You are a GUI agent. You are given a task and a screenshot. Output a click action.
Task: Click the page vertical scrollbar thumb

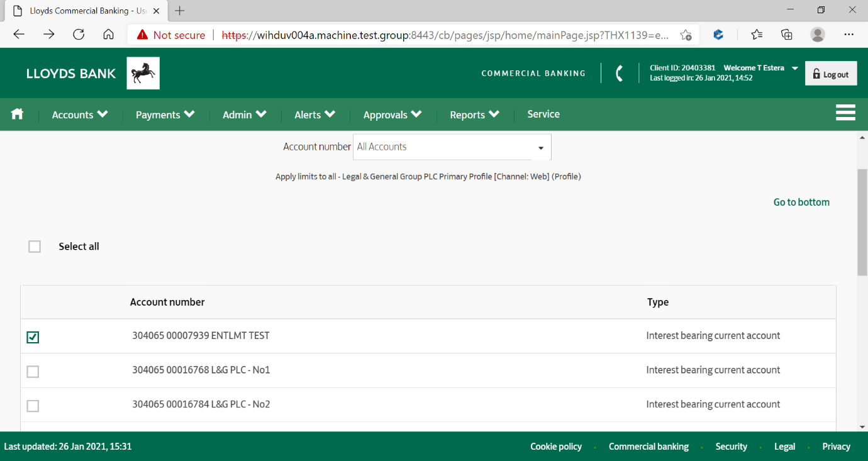coord(862,222)
